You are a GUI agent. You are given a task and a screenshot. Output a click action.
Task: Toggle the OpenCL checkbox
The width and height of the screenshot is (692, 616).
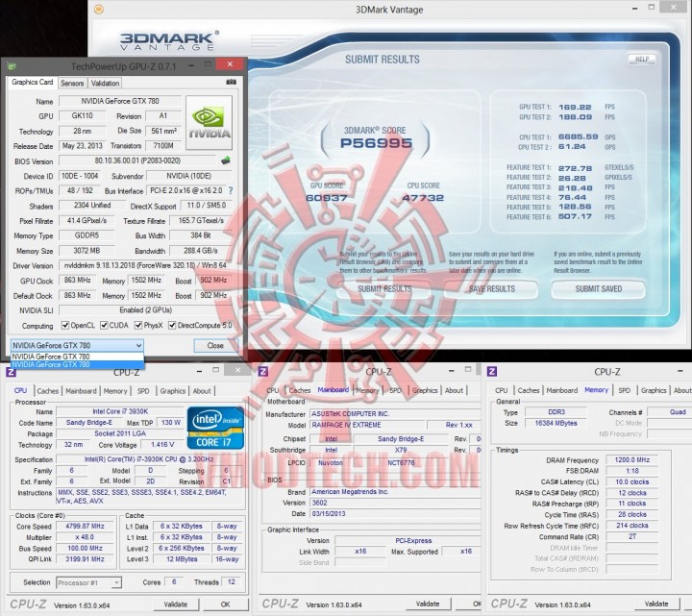tap(65, 325)
